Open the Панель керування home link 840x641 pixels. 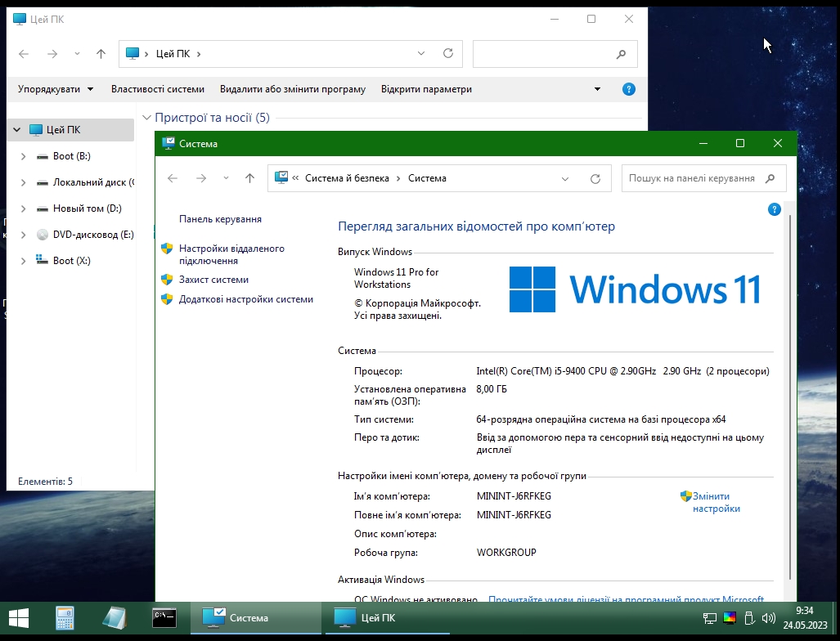pyautogui.click(x=220, y=219)
